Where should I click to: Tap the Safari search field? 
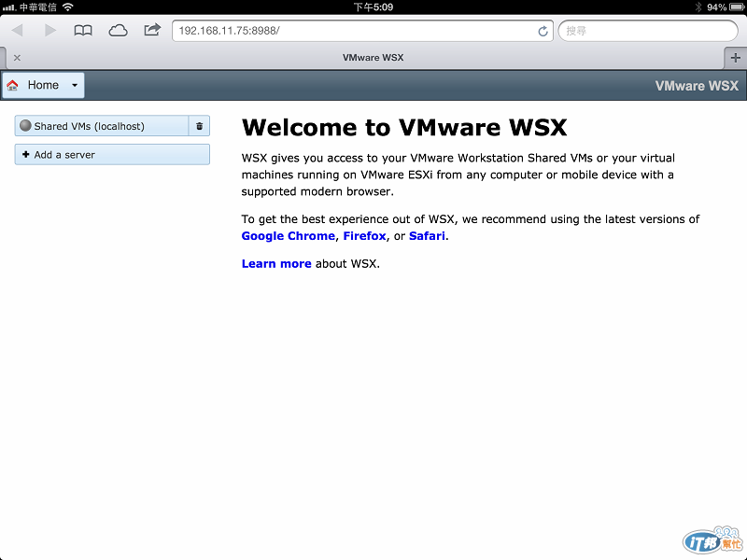coord(648,31)
